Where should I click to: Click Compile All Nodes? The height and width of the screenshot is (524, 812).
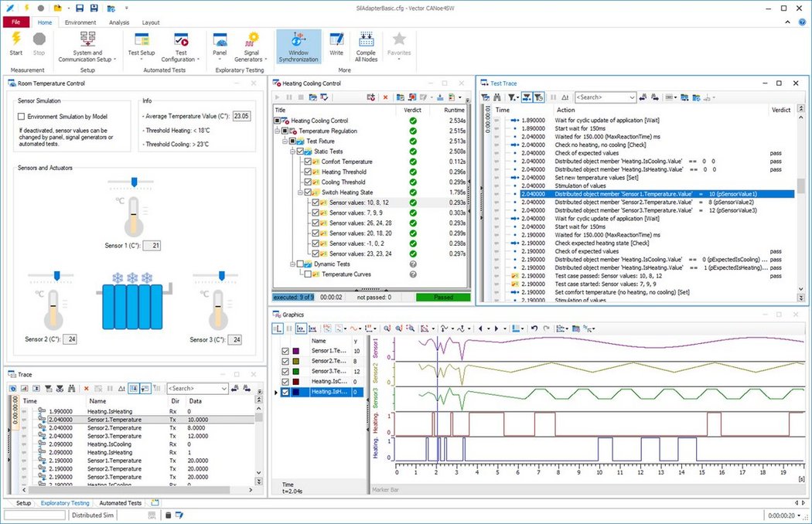tap(366, 46)
